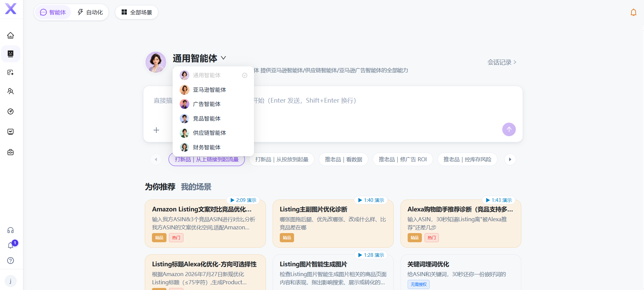Collapse the 通用智能体 dropdown chevron
The width and height of the screenshot is (644, 290).
click(x=223, y=58)
